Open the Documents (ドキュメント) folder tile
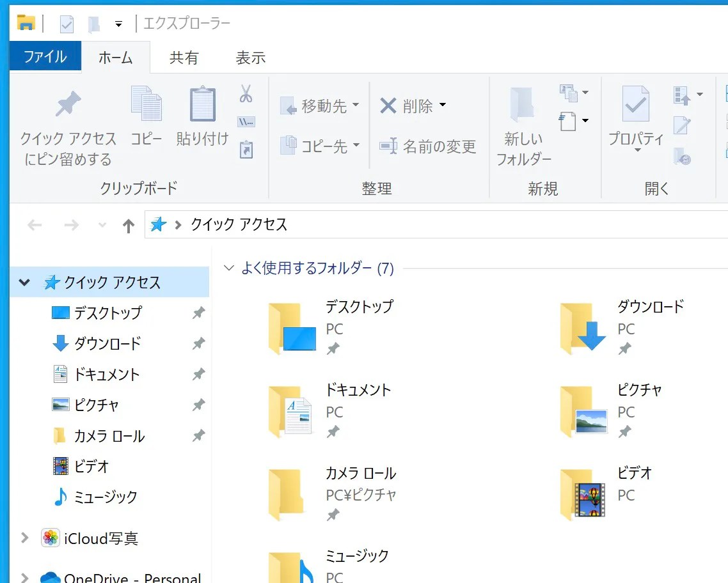Image resolution: width=728 pixels, height=583 pixels. [x=331, y=411]
